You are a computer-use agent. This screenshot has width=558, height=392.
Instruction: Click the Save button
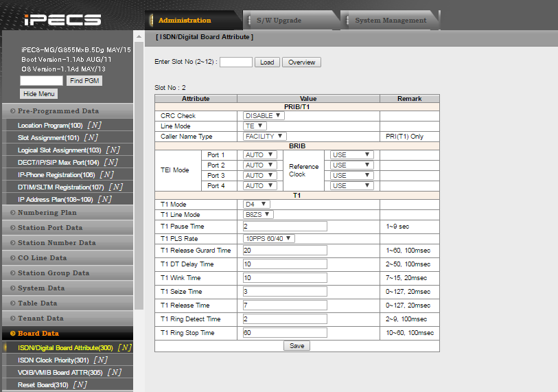[297, 346]
